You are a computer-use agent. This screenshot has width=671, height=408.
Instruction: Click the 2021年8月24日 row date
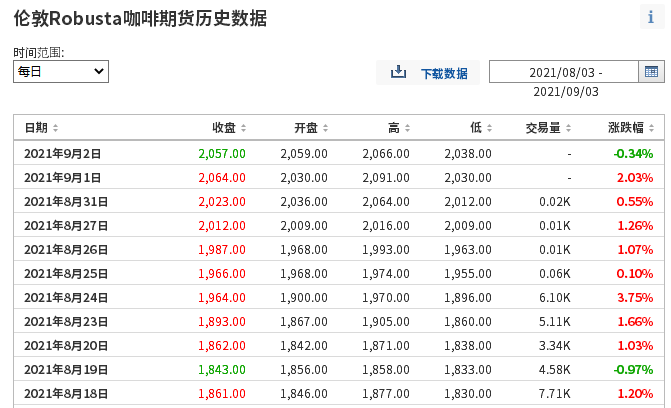coord(66,298)
